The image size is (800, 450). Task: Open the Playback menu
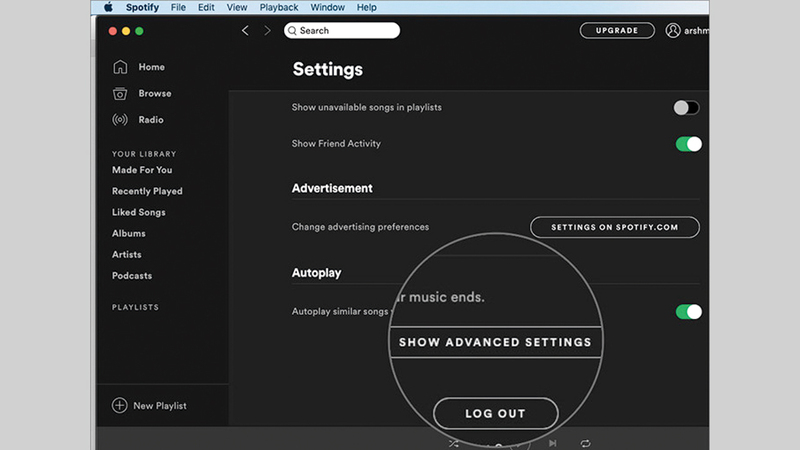tap(279, 7)
